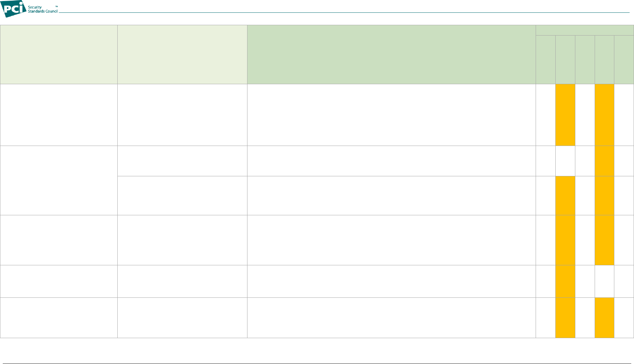Click the top-row yellow cell in second narrow column

(565, 115)
